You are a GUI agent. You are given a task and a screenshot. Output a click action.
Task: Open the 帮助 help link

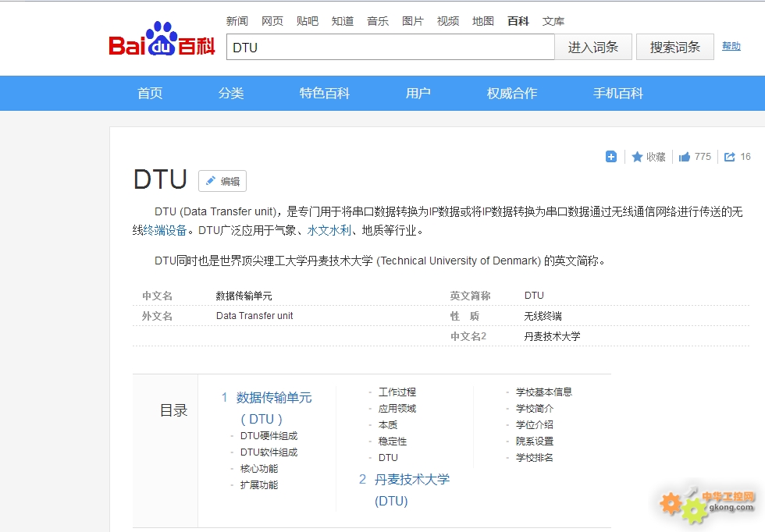(731, 46)
